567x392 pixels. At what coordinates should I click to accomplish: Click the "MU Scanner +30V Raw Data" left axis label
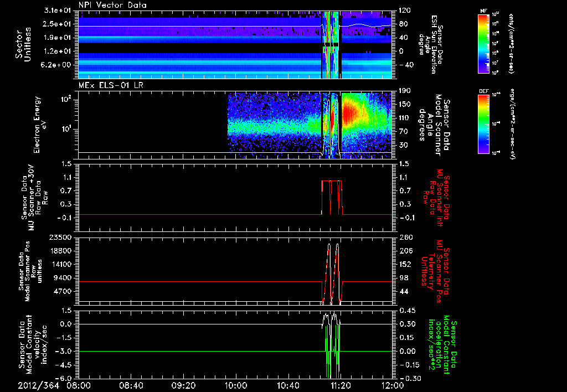35,198
